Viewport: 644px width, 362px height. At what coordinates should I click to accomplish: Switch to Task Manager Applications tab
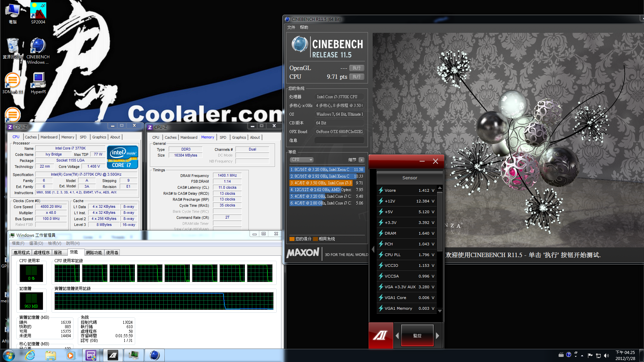pos(22,253)
